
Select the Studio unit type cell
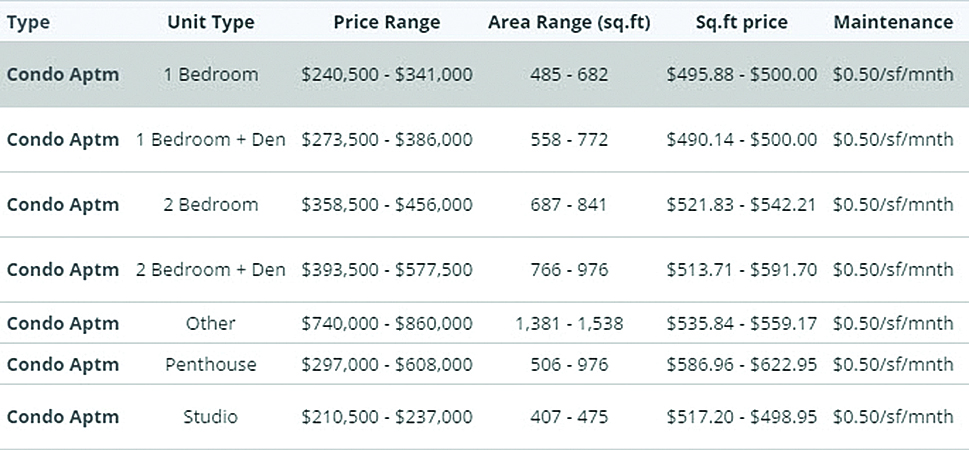click(211, 417)
